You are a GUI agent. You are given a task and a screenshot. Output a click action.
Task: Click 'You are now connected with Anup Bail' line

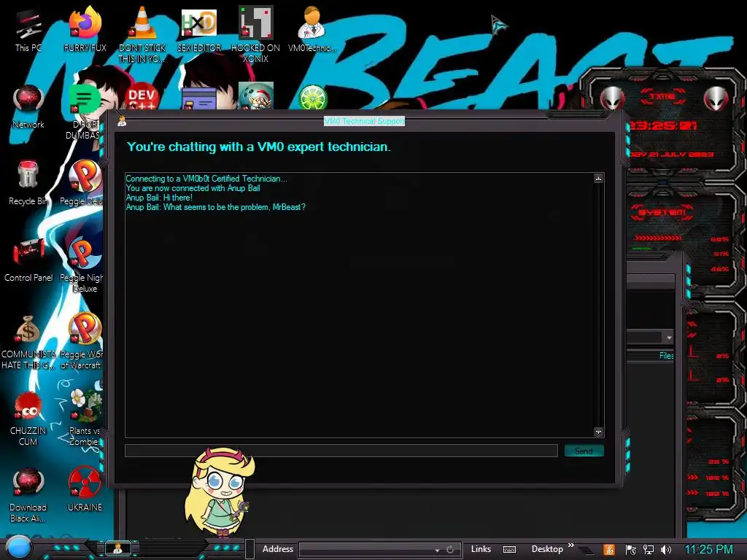coord(193,188)
